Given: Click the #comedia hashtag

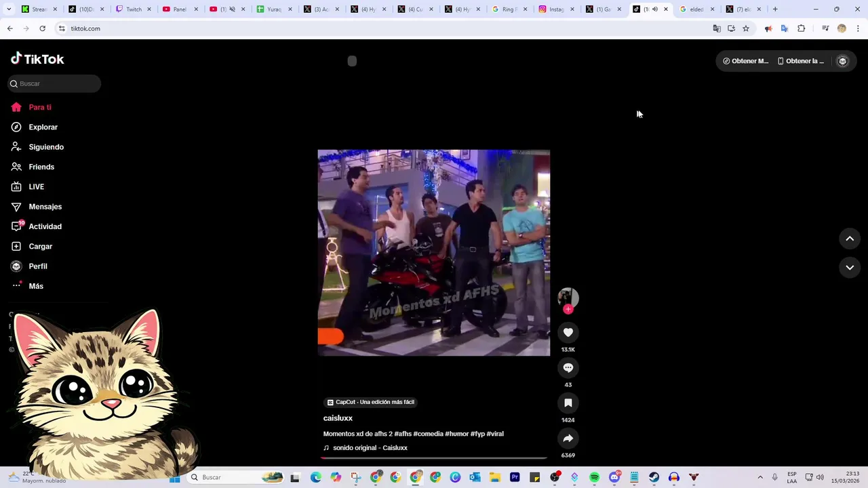Looking at the screenshot, I should pos(428,434).
